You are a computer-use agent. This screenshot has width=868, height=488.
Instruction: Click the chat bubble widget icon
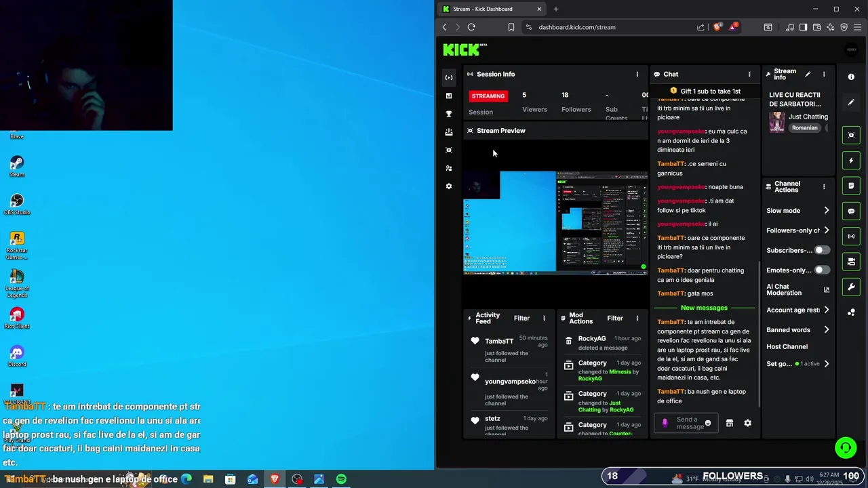851,211
